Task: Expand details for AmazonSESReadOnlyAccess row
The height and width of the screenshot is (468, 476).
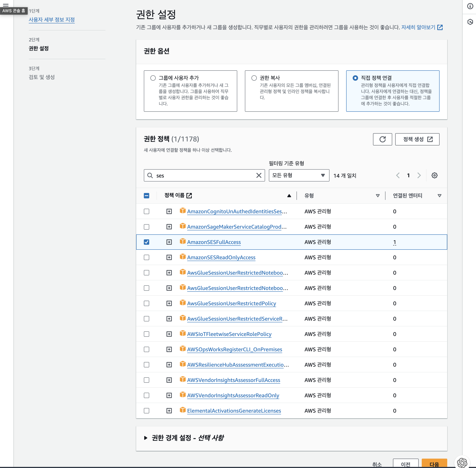Action: pyautogui.click(x=169, y=257)
